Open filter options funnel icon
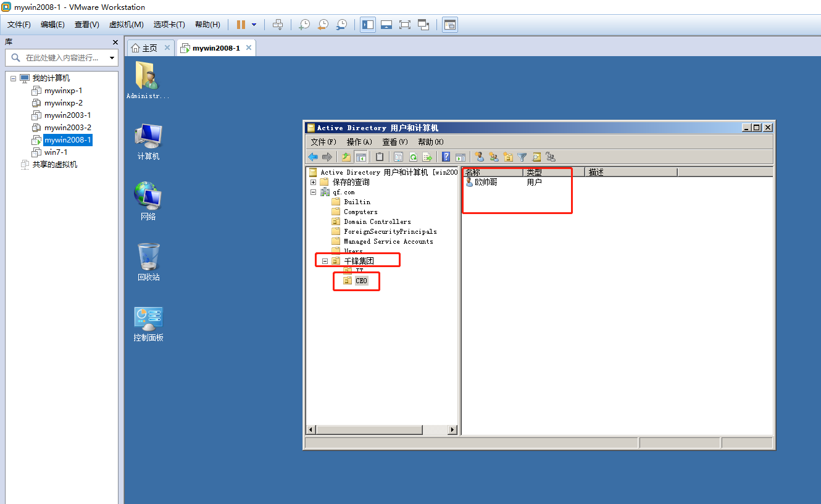Image resolution: width=821 pixels, height=504 pixels. point(522,157)
